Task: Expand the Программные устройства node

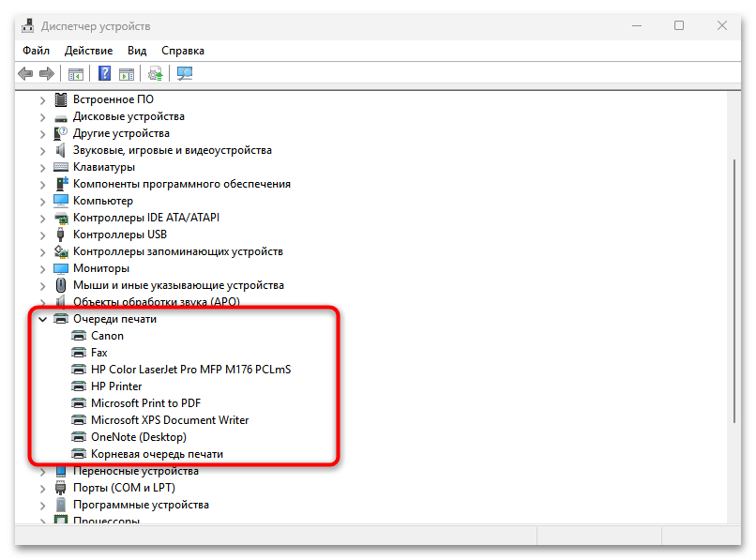Action: 42,506
